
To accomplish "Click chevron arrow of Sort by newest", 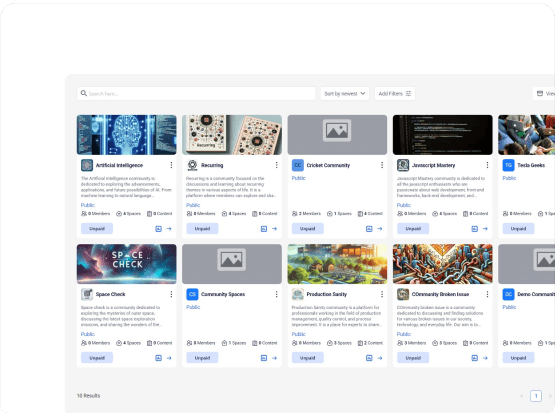I will pyautogui.click(x=363, y=93).
